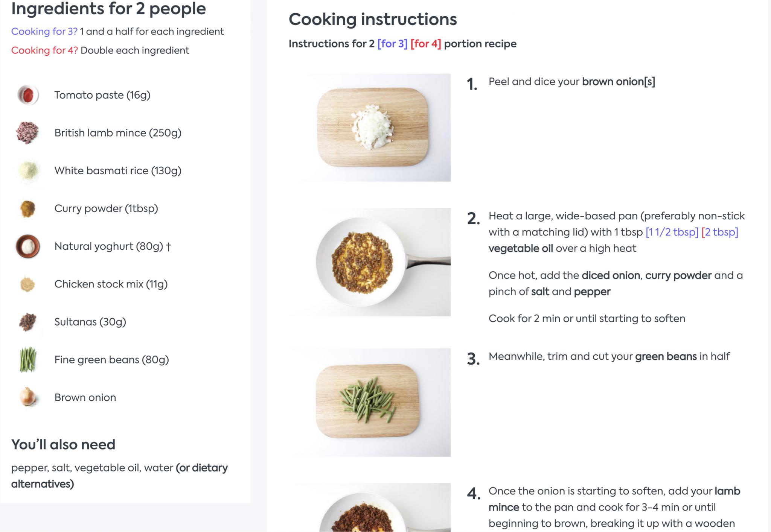Click the 'Natural yoghurt (80g)' ingredient text
The width and height of the screenshot is (771, 532).
pyautogui.click(x=109, y=246)
